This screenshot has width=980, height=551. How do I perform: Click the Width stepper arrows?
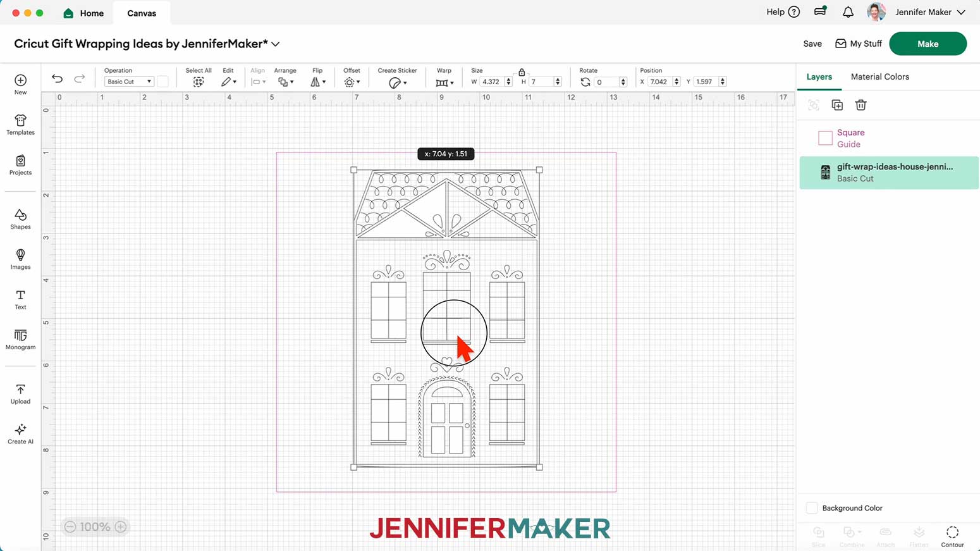pyautogui.click(x=508, y=82)
